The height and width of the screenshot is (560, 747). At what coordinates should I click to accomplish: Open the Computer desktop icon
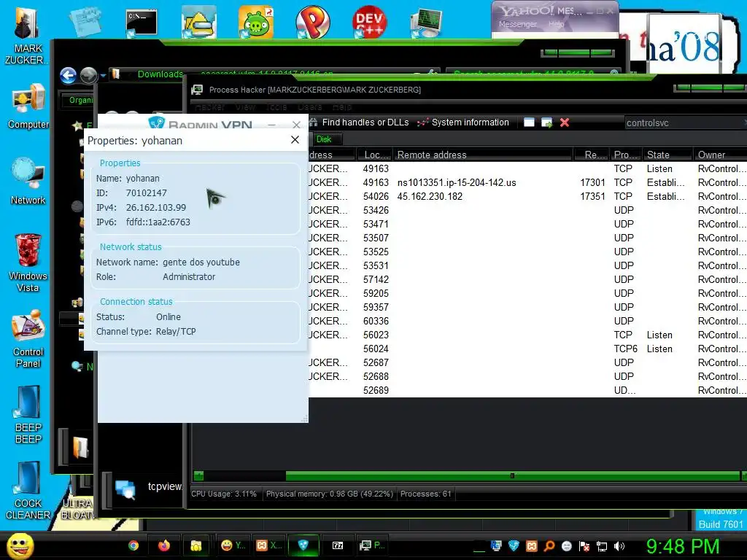coord(28,107)
